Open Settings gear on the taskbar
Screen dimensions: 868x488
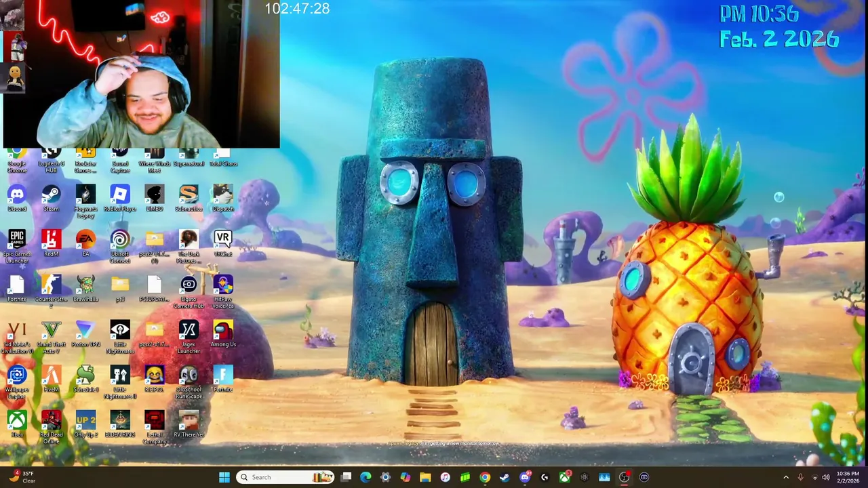coord(385,477)
